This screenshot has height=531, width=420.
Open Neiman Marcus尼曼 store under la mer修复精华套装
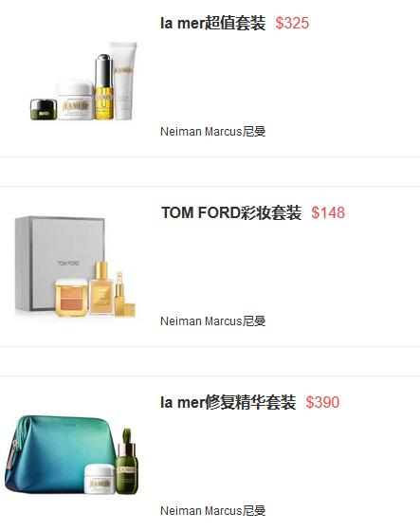tap(212, 511)
